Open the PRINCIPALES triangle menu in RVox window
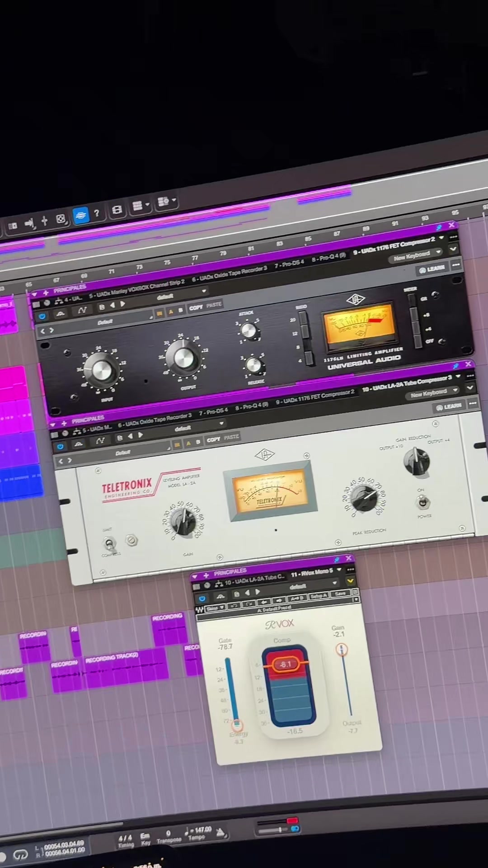Image resolution: width=488 pixels, height=868 pixels. tap(195, 576)
